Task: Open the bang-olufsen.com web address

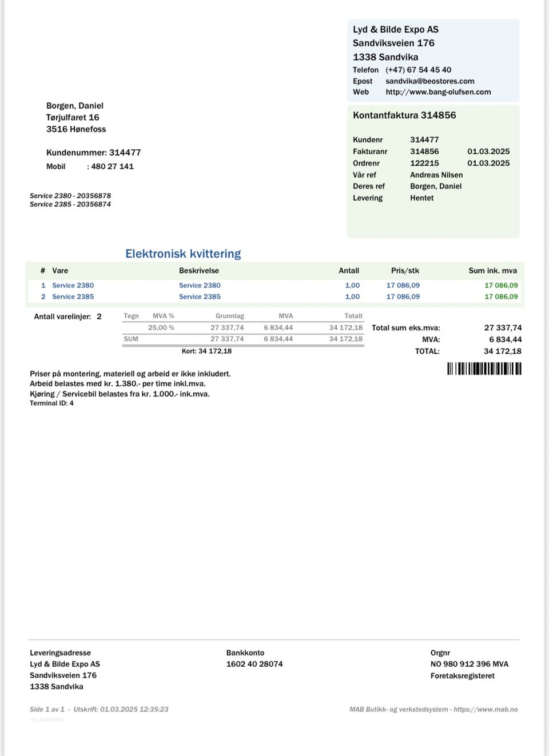Action: pos(438,92)
